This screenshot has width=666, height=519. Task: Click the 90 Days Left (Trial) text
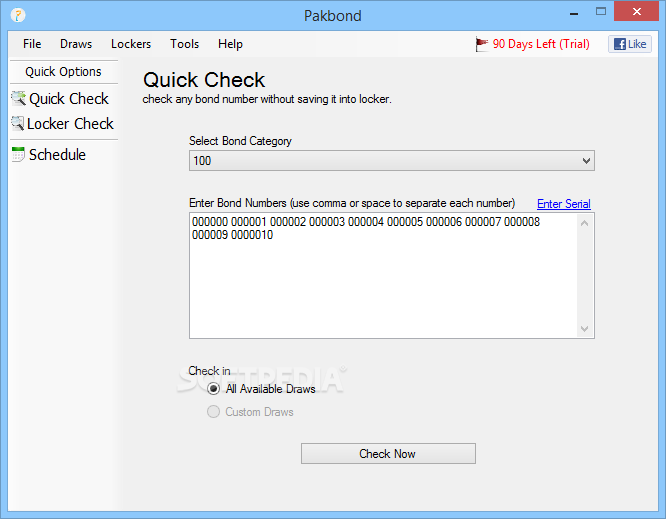(x=541, y=44)
